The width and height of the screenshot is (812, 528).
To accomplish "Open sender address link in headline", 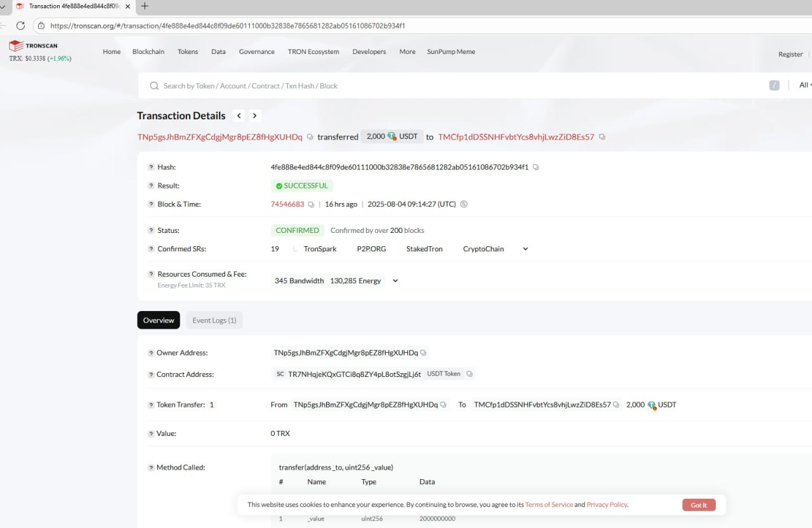I will tap(220, 137).
